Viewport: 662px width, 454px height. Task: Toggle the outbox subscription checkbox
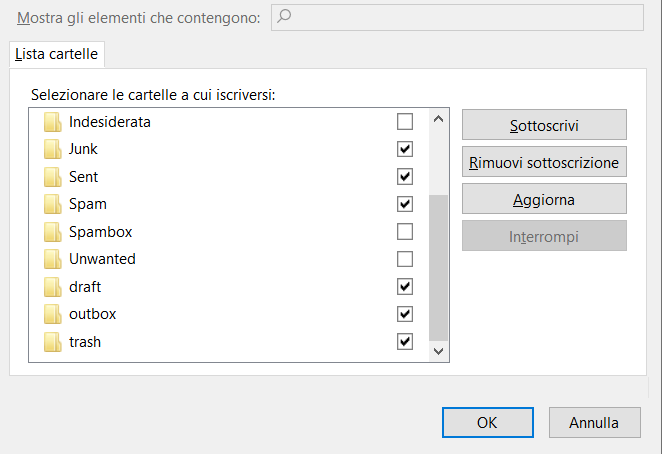405,314
